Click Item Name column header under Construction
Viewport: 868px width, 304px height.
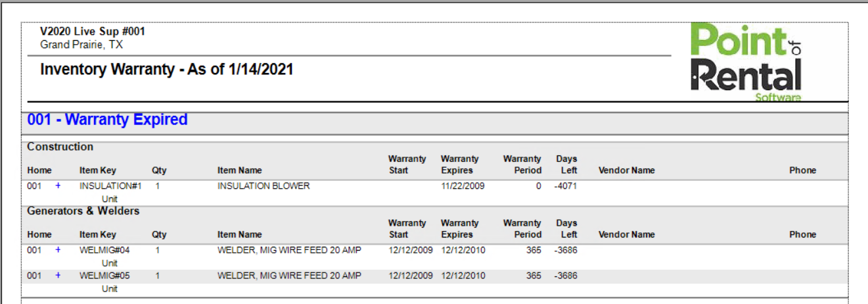click(240, 170)
